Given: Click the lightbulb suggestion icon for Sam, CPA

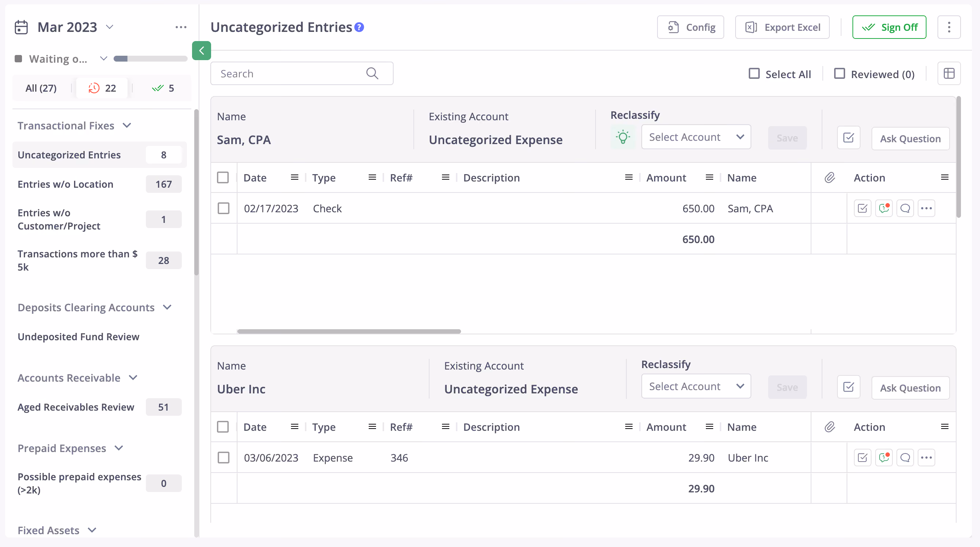Looking at the screenshot, I should click(623, 137).
